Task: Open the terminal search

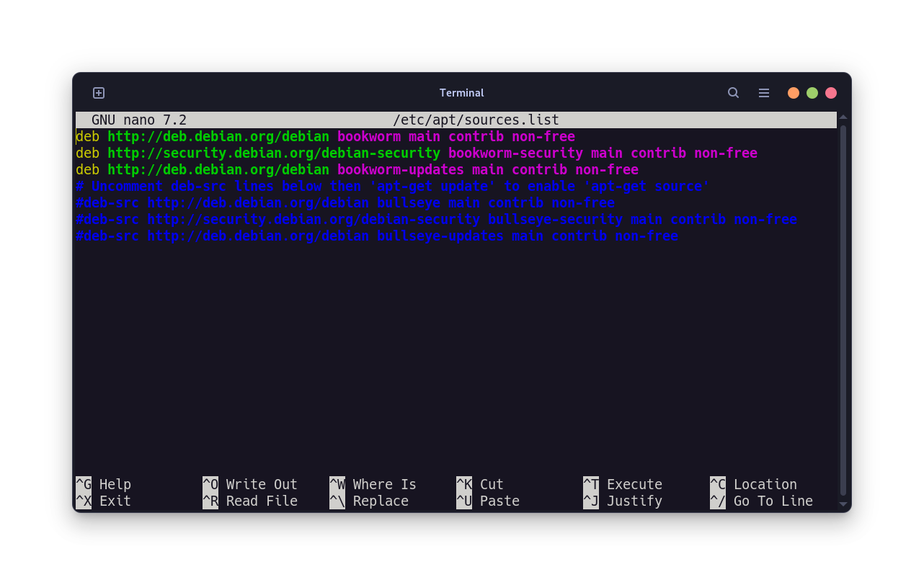Action: tap(733, 93)
